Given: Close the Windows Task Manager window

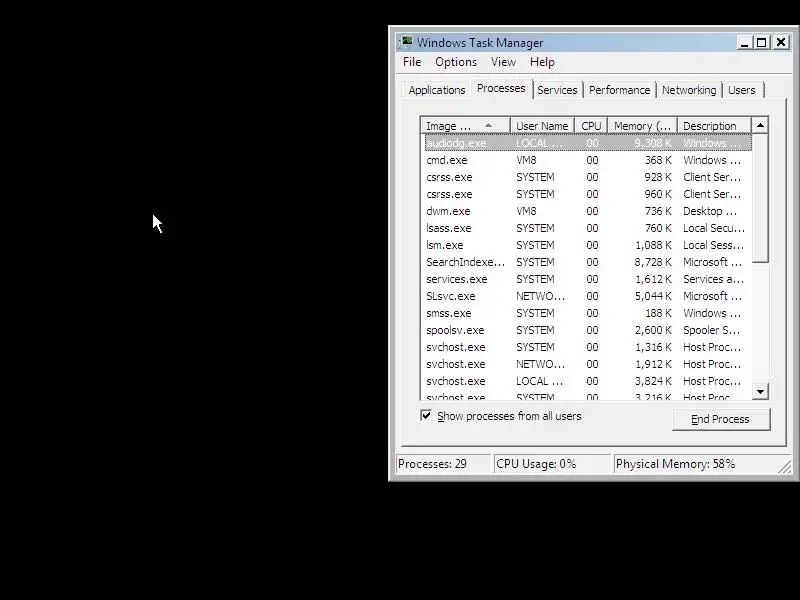Looking at the screenshot, I should click(781, 42).
